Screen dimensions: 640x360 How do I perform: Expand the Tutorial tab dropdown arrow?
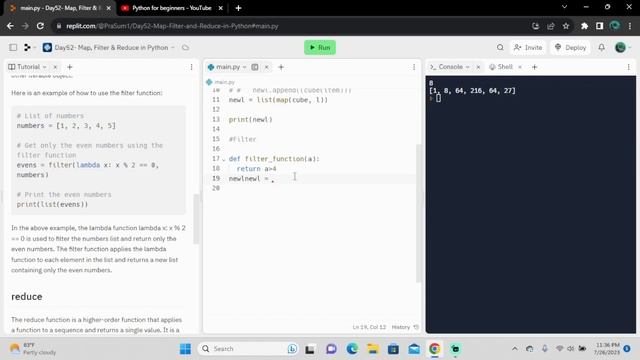[x=44, y=67]
